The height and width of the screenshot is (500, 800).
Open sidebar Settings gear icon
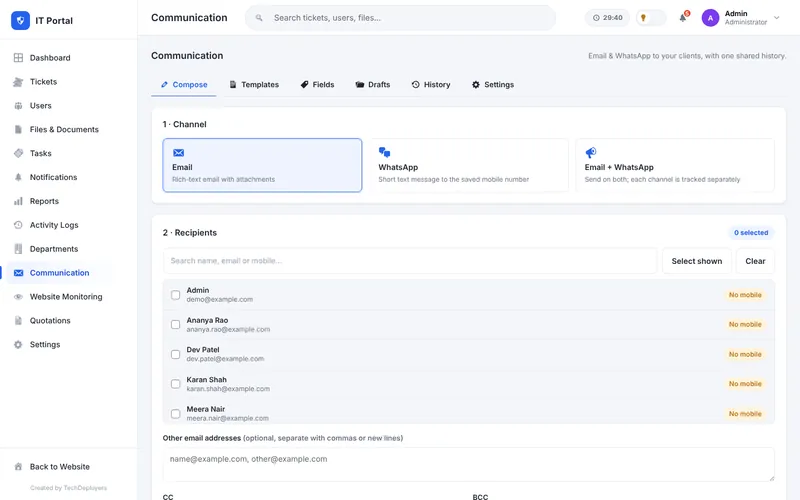[x=18, y=344]
